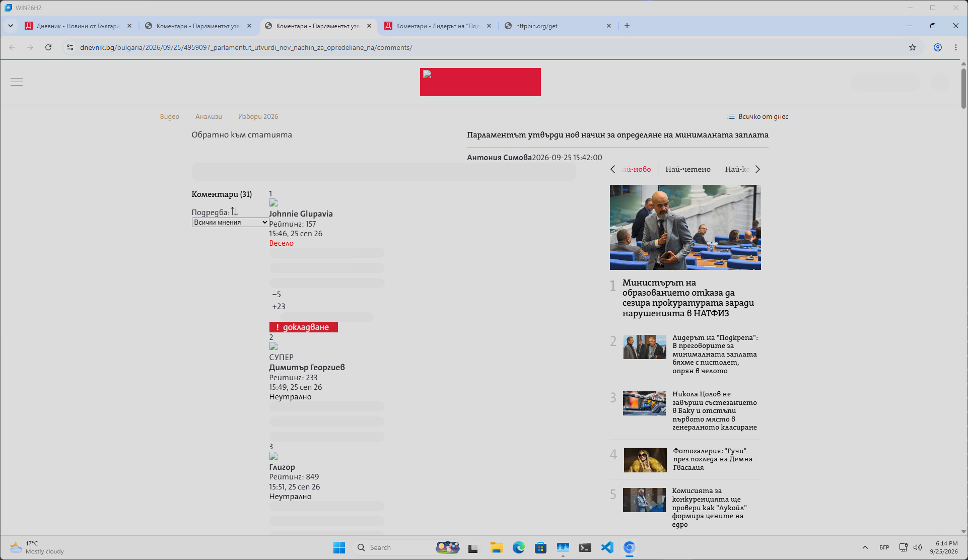968x560 pixels.
Task: View site information icon in address bar
Action: [x=70, y=47]
